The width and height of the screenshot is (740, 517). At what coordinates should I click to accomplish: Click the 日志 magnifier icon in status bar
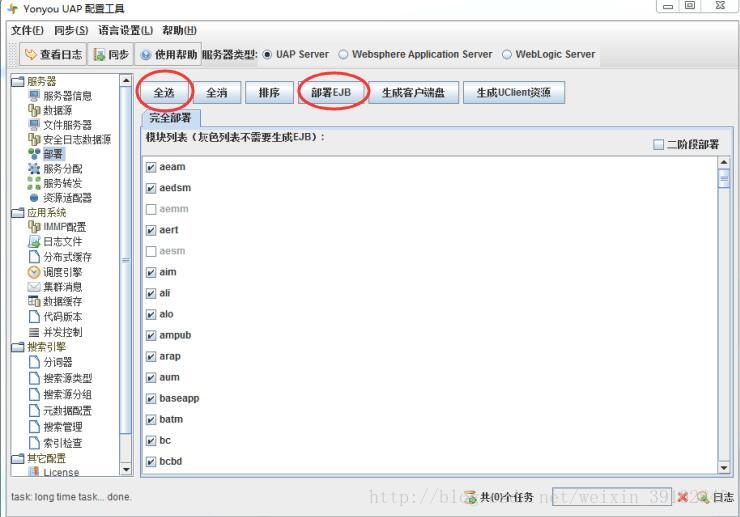tap(703, 497)
